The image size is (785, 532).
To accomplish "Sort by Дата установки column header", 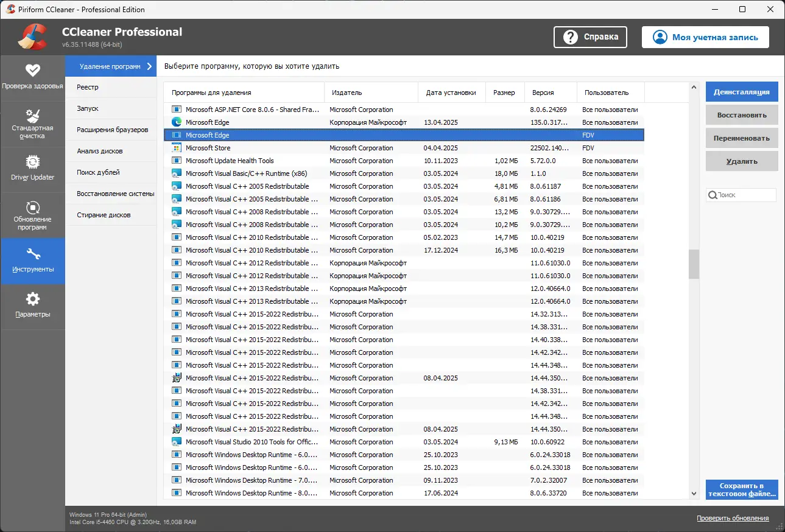I will (x=451, y=93).
